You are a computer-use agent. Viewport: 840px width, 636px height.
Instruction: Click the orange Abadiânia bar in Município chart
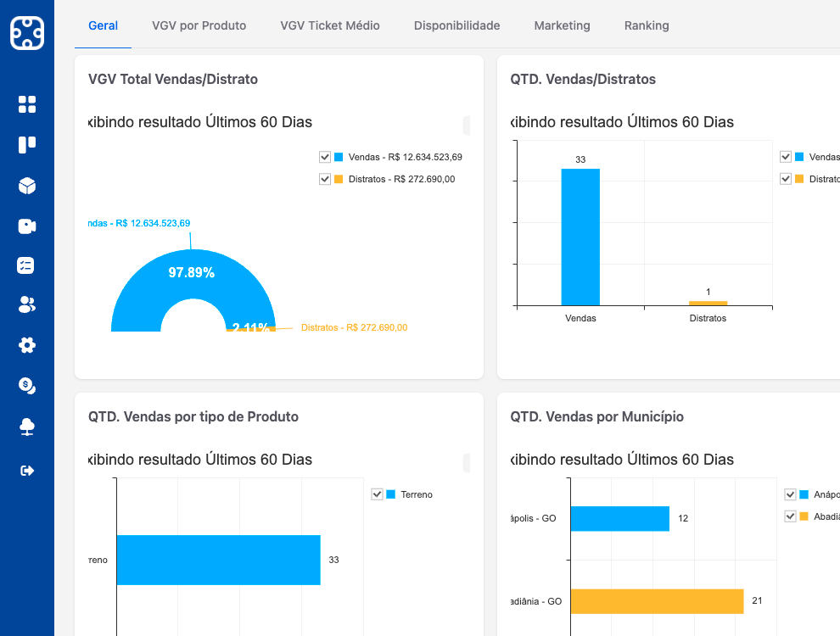(x=657, y=601)
